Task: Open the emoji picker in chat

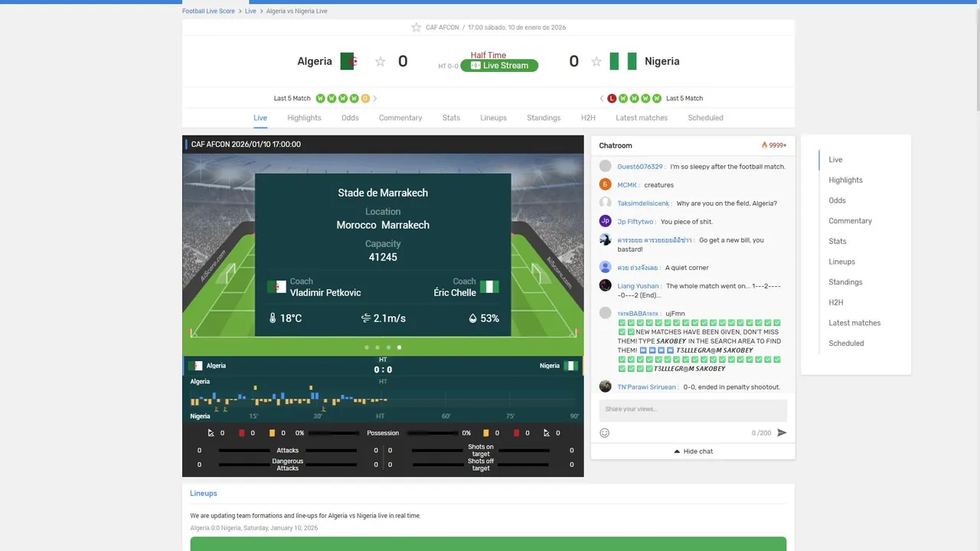Action: [605, 433]
